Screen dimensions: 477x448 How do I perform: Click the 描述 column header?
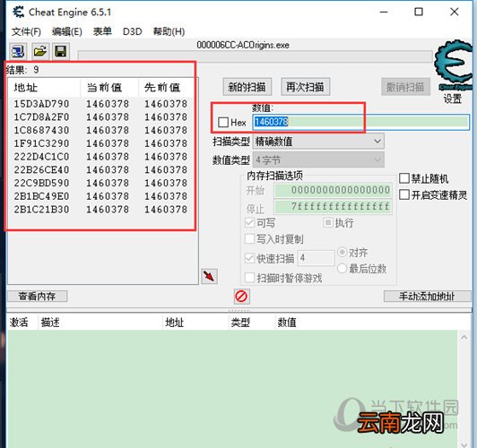(x=100, y=323)
